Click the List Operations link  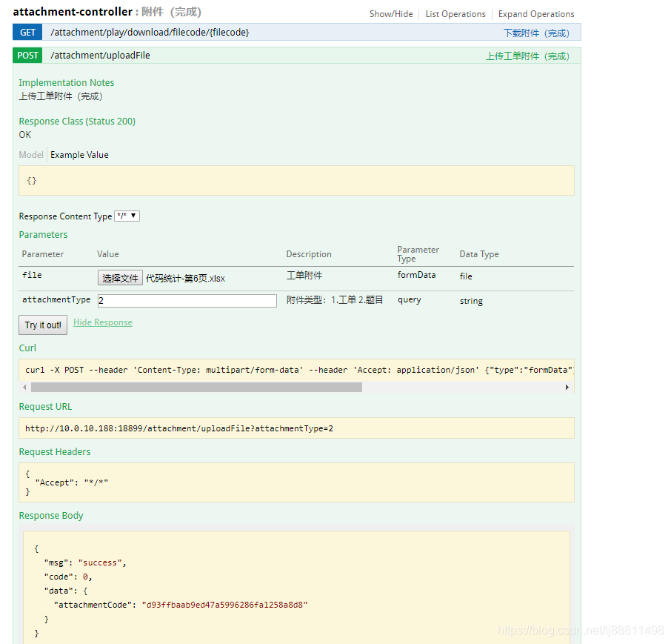click(x=455, y=13)
